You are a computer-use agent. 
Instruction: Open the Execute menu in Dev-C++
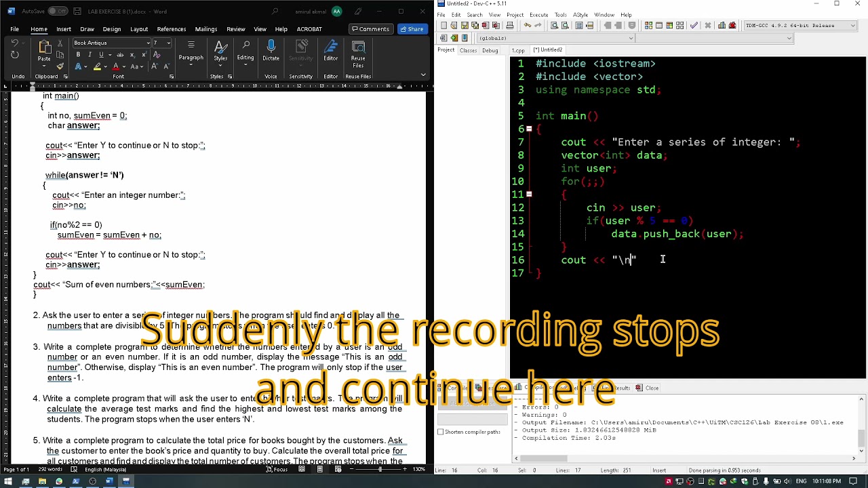click(539, 15)
